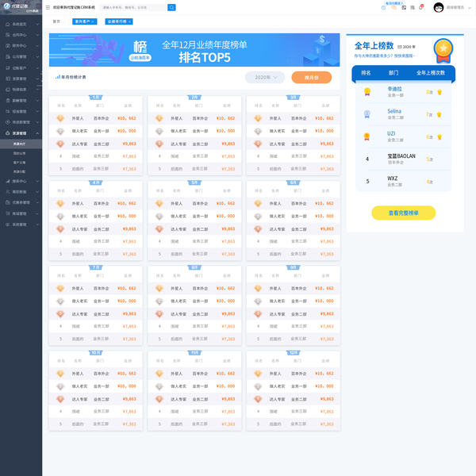Image resolution: width=476 pixels, height=476 pixels.
Task: Click 部门 header in yearly ranking
Action: tap(393, 73)
